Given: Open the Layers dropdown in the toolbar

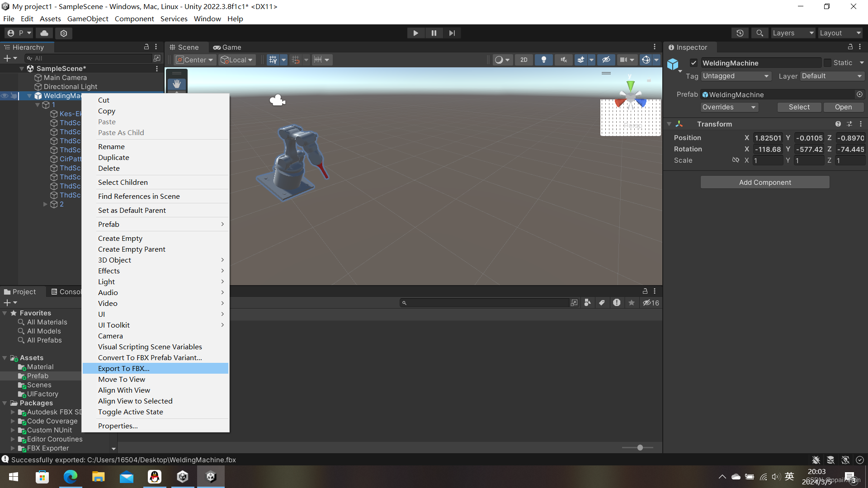Looking at the screenshot, I should [793, 33].
